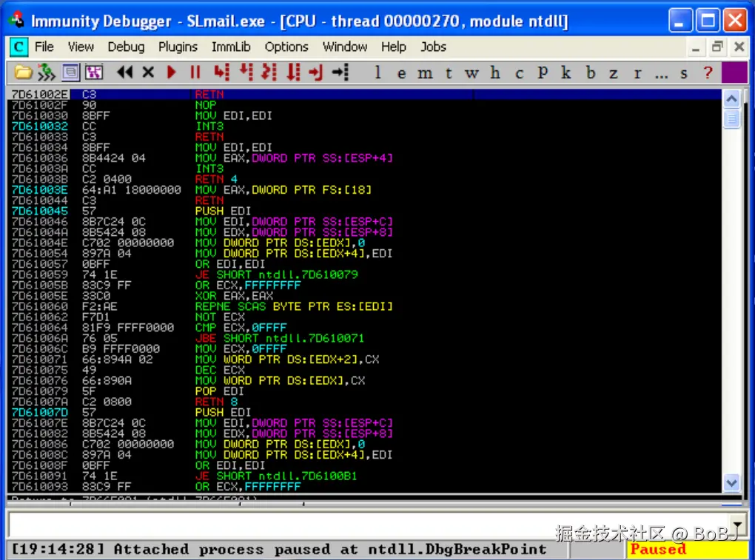Show CPU window with 'c' button

(x=519, y=73)
